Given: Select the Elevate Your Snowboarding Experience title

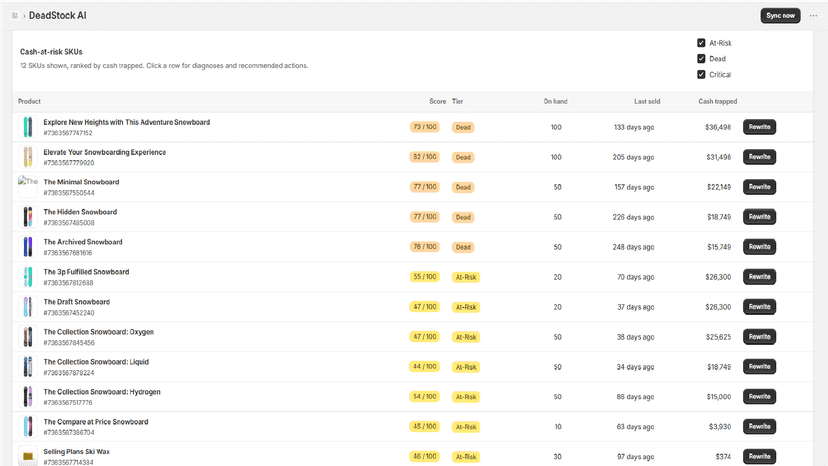Looking at the screenshot, I should point(105,152).
